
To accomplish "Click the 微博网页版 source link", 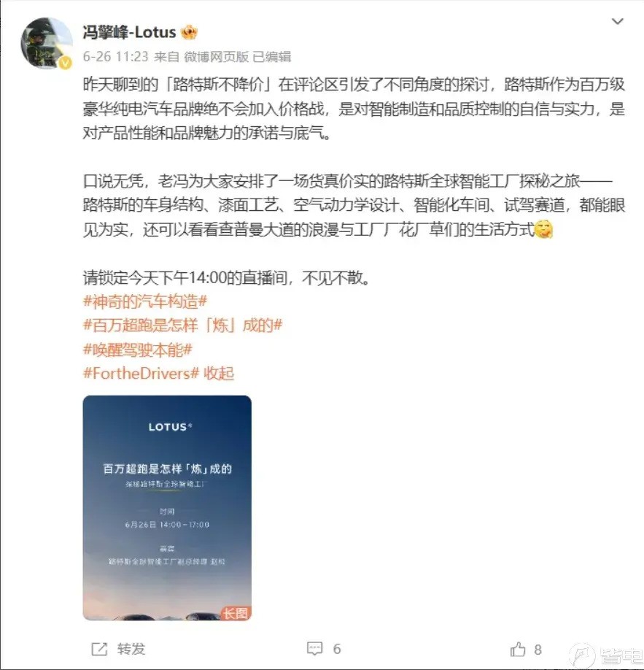I will click(x=217, y=56).
